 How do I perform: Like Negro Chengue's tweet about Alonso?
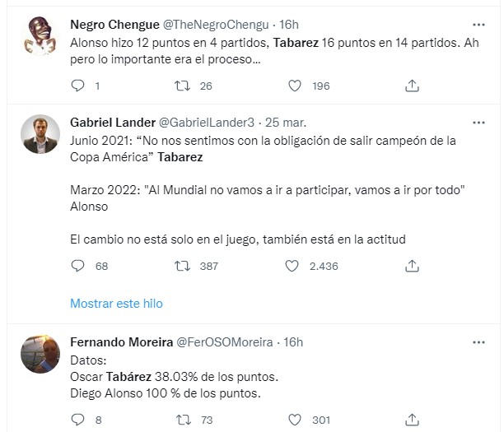pyautogui.click(x=293, y=86)
